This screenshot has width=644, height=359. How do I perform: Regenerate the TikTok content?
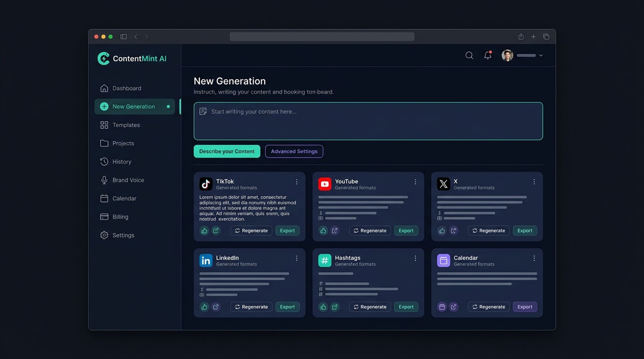(x=251, y=230)
